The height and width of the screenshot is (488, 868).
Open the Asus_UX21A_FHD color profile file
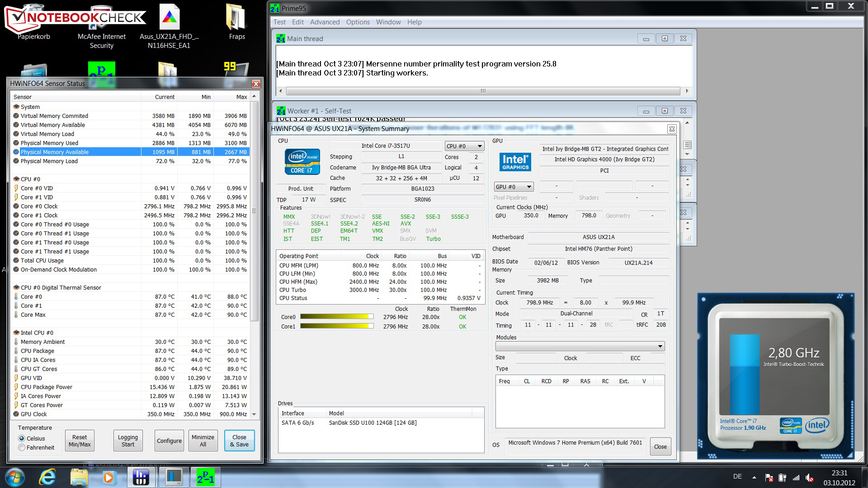tap(169, 26)
